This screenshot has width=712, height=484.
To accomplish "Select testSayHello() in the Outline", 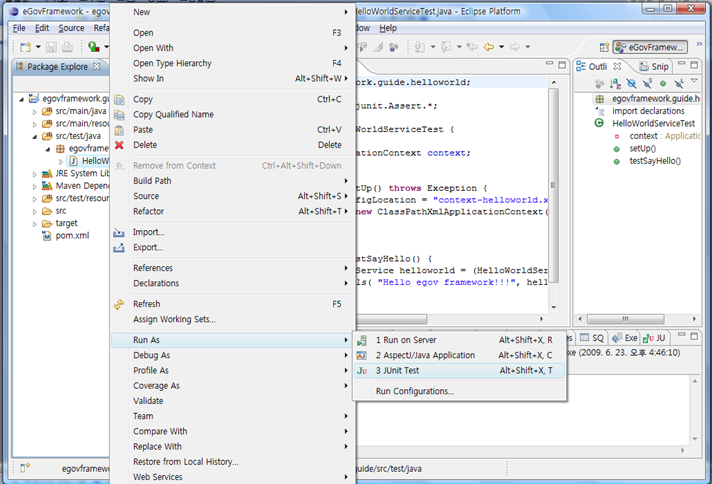I will (654, 161).
